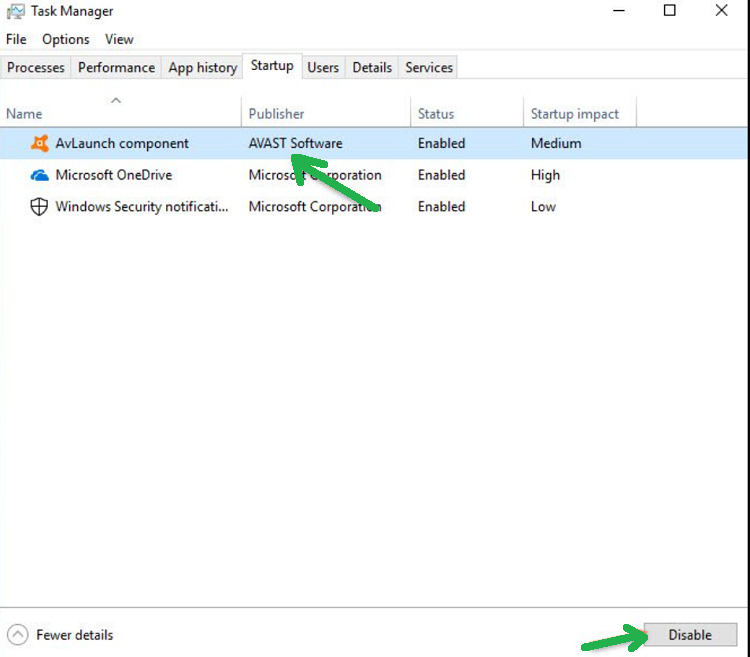This screenshot has height=657, width=750.
Task: Switch to the Processes tab
Action: tap(36, 67)
